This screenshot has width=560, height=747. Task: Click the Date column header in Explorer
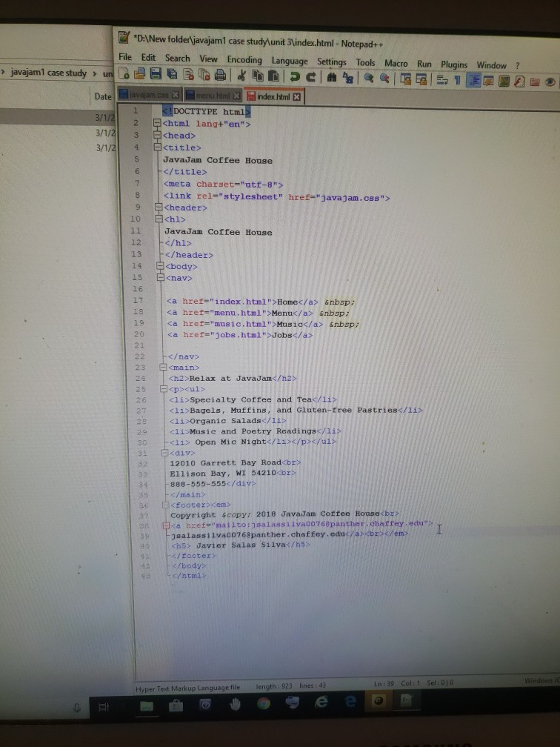click(102, 96)
